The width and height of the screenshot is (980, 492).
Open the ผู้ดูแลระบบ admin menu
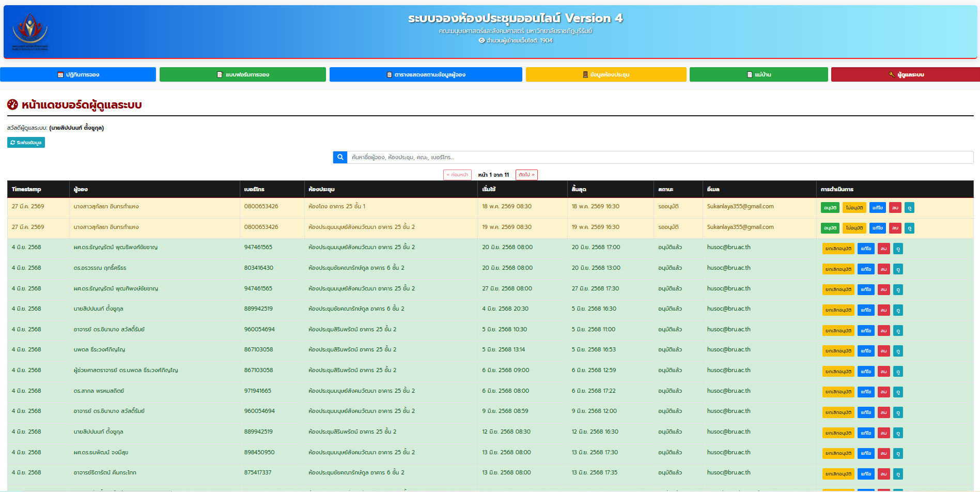click(906, 74)
